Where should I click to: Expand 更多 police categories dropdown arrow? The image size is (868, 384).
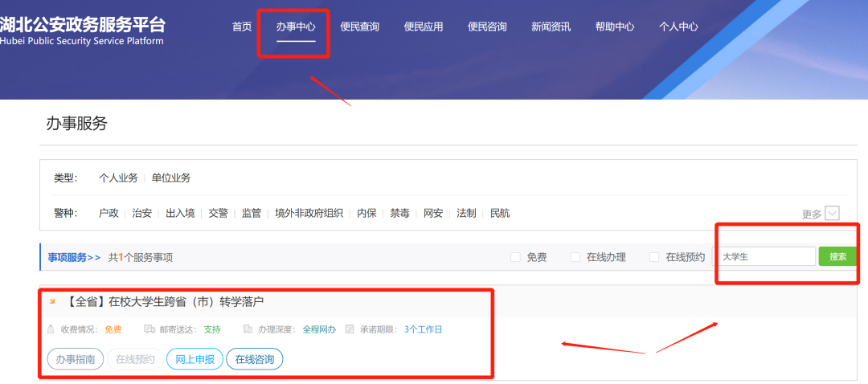click(832, 213)
